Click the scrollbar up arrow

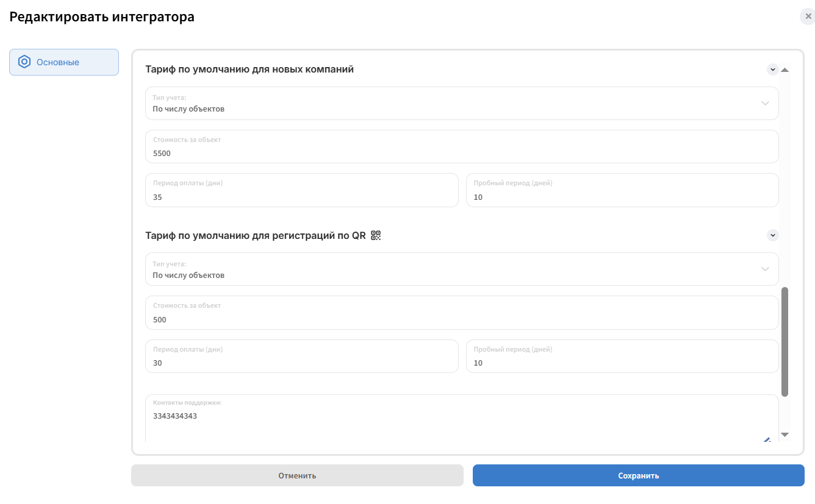[x=785, y=70]
